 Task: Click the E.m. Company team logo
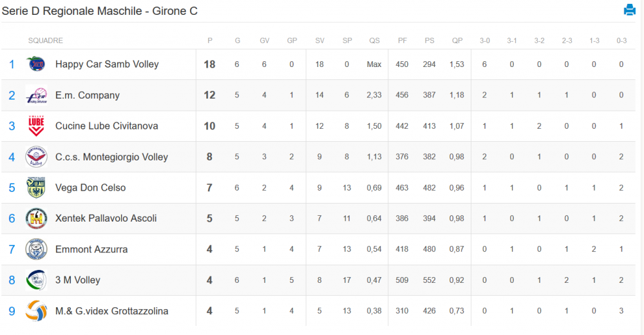pos(36,95)
